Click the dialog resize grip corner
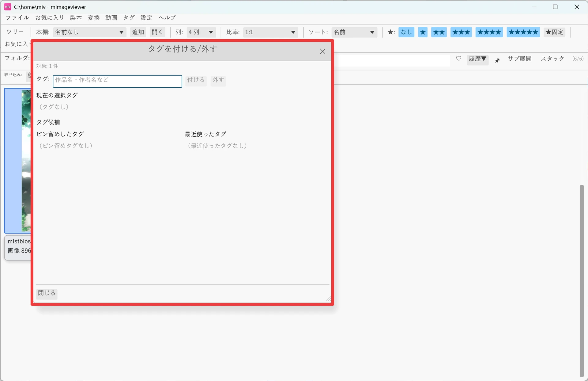 328,299
